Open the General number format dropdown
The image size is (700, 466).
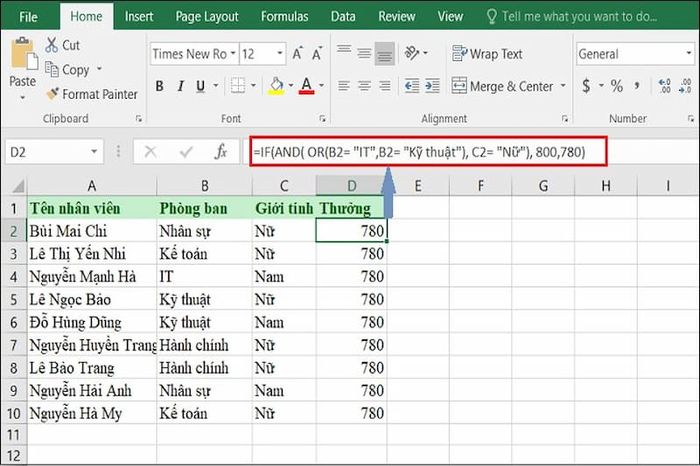click(x=688, y=54)
